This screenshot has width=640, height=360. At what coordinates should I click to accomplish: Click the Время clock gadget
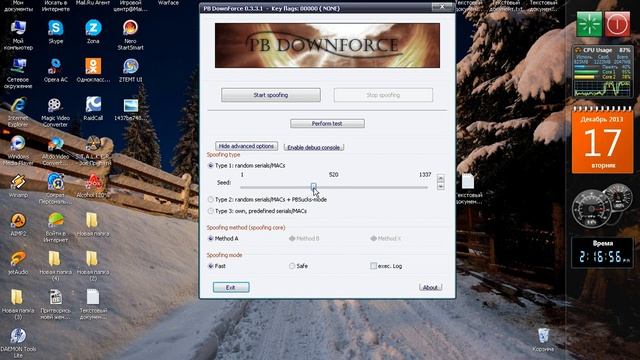(x=602, y=253)
